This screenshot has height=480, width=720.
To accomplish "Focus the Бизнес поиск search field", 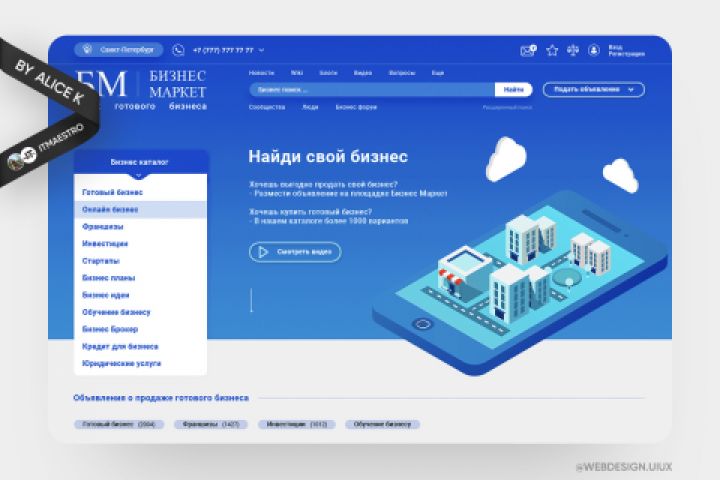I will [372, 90].
